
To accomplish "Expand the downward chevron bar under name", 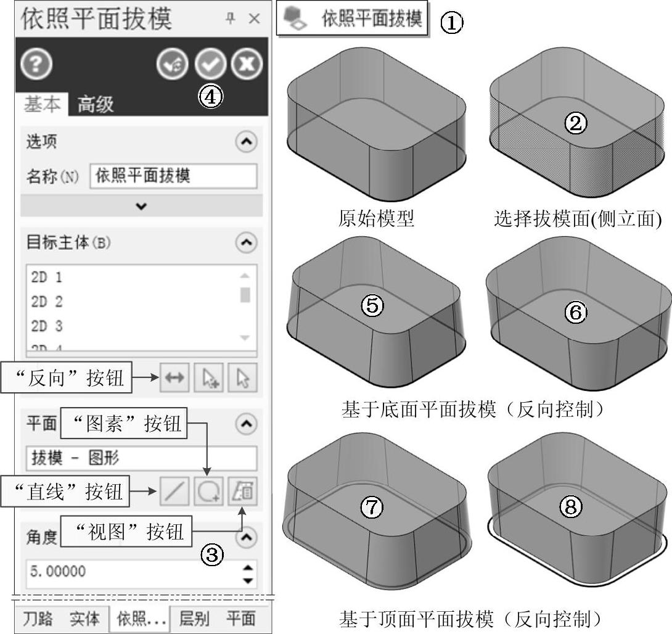I will 141,206.
